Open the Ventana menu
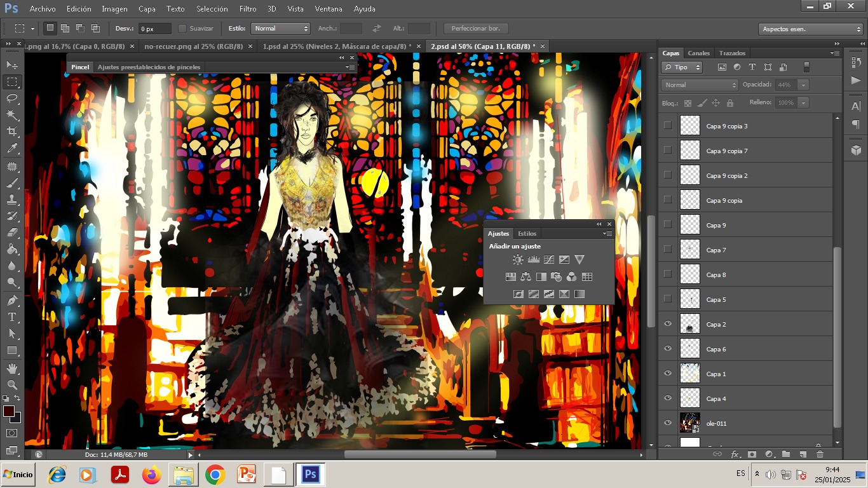Viewport: 868px width, 488px height. pos(329,9)
